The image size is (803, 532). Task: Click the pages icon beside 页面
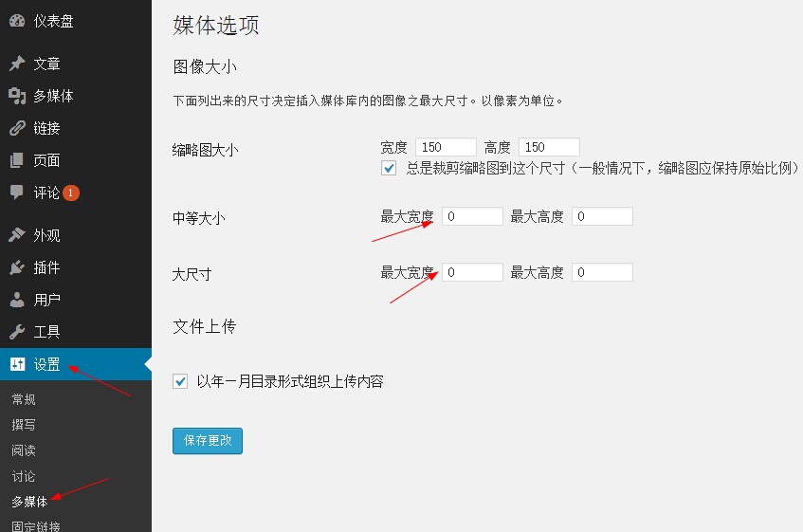(x=17, y=160)
